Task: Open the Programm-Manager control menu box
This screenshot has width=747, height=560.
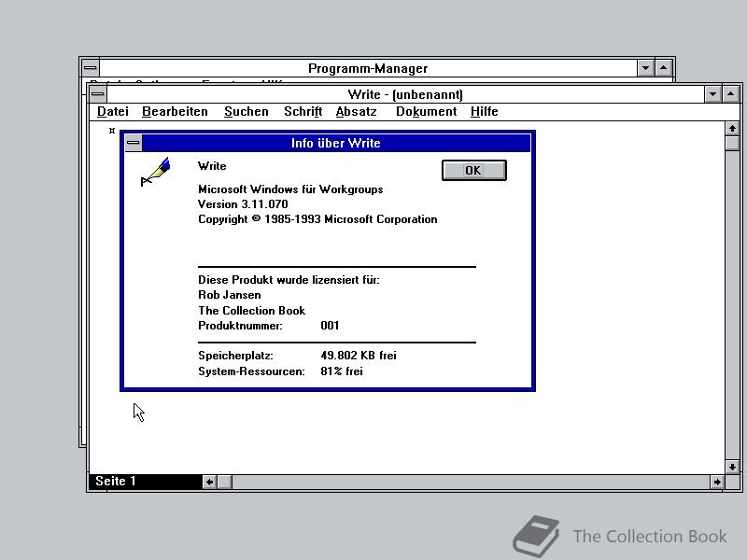Action: 91,68
